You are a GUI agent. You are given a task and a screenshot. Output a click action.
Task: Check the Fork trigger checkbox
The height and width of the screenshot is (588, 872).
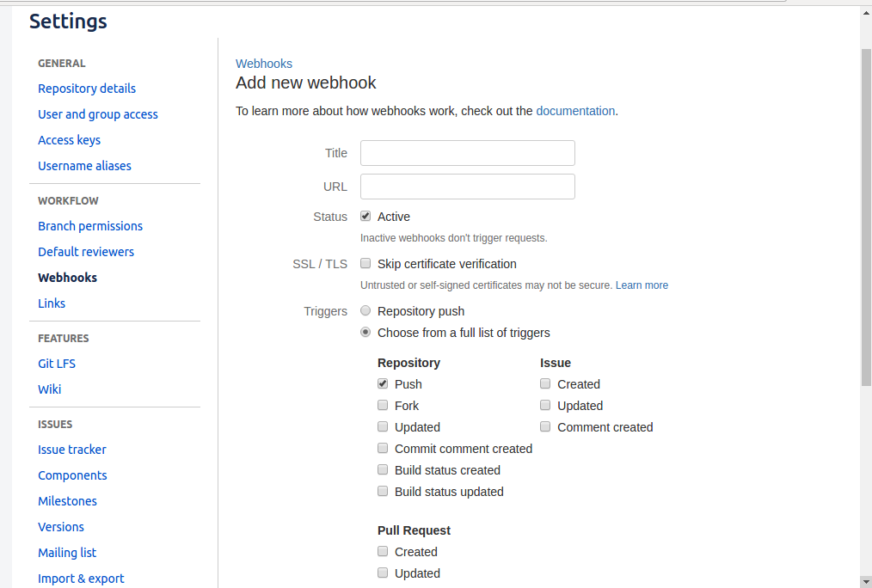[x=383, y=406]
